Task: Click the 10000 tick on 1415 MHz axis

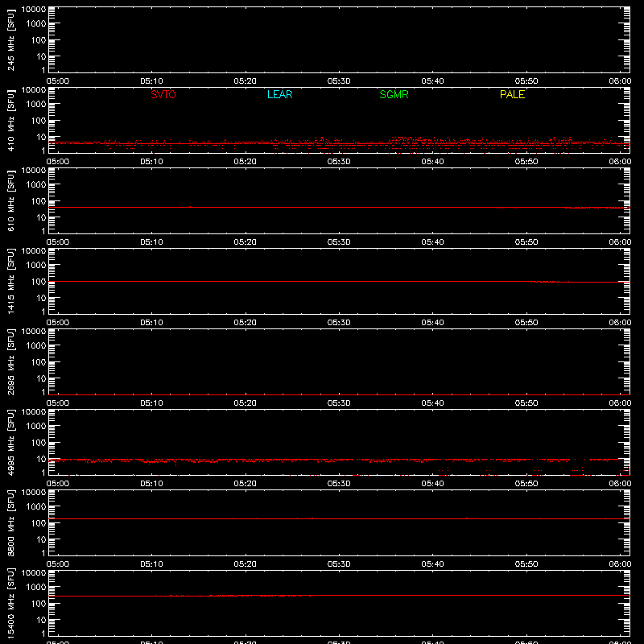Action: [x=34, y=251]
